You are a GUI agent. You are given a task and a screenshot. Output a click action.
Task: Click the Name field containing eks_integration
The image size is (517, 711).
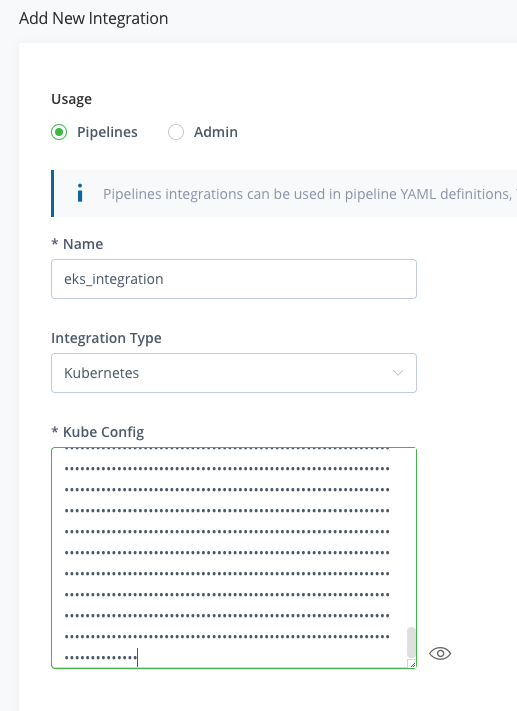(234, 279)
